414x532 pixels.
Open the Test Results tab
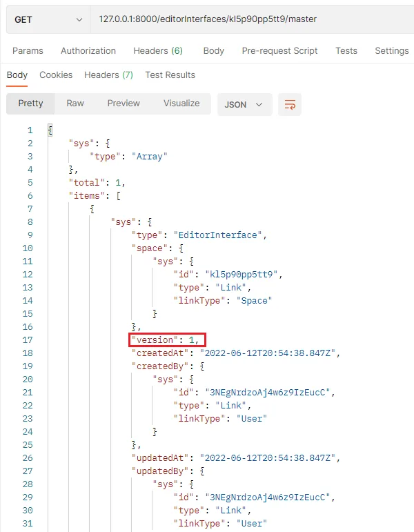point(170,75)
